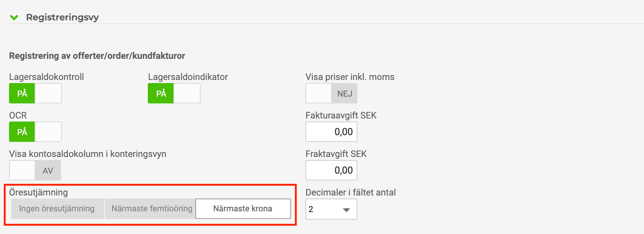Click the Registreringsvy section heading text
644x234 pixels.
(x=62, y=17)
